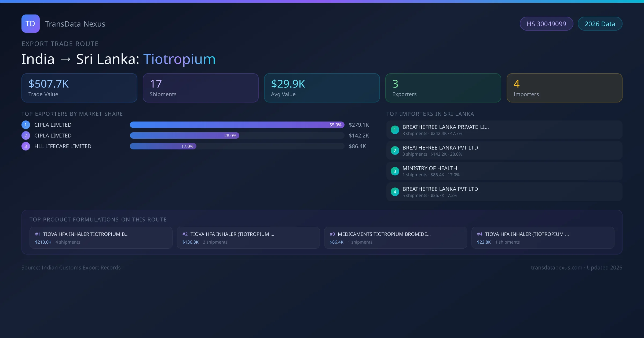Click green rank 4 importer badge
Screen dimensions: 644x338
click(395, 192)
